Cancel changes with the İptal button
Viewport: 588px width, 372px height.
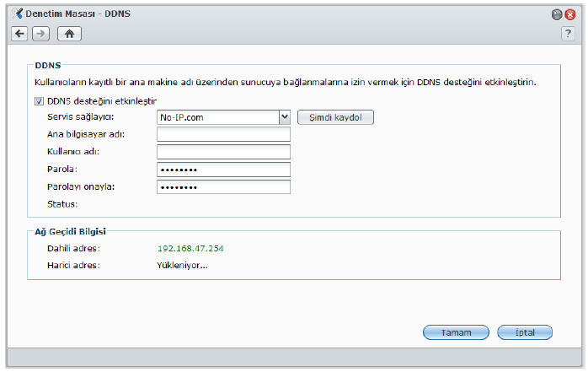click(x=525, y=332)
